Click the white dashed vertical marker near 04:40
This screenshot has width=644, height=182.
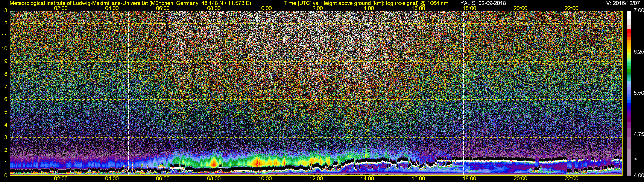[129, 93]
